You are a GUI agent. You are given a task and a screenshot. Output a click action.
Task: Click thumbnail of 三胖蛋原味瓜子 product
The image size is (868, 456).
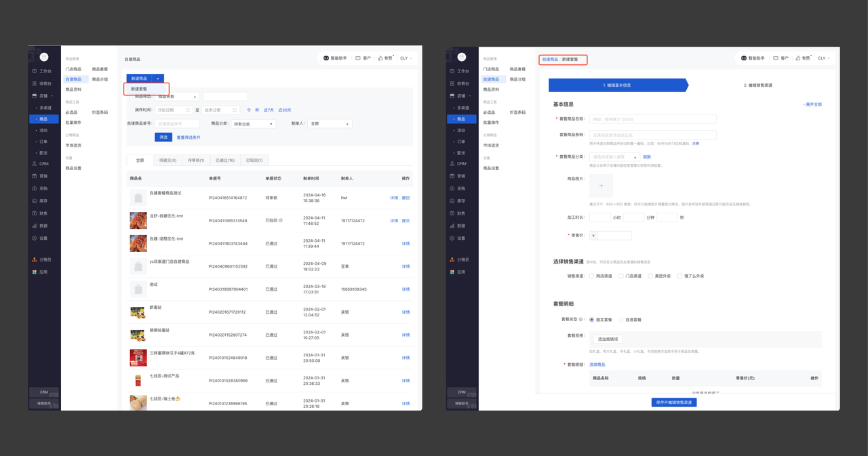pos(138,357)
